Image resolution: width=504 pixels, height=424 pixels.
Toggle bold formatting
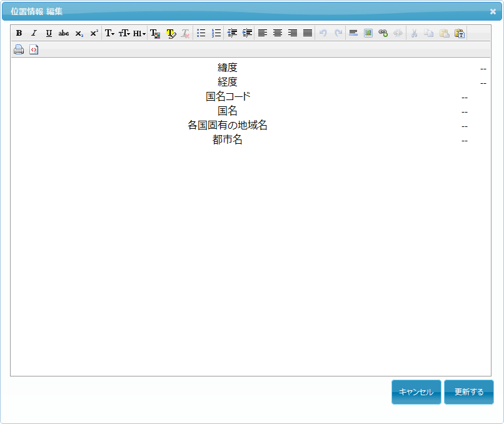[19, 33]
